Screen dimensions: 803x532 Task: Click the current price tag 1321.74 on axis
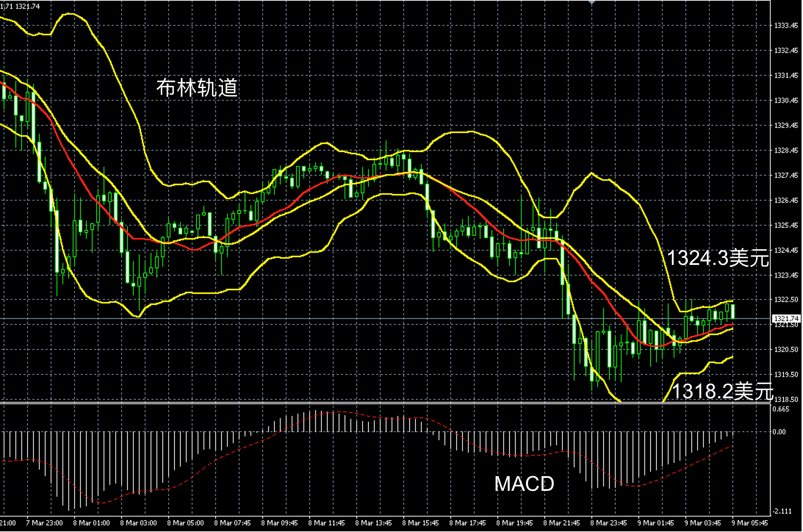786,318
